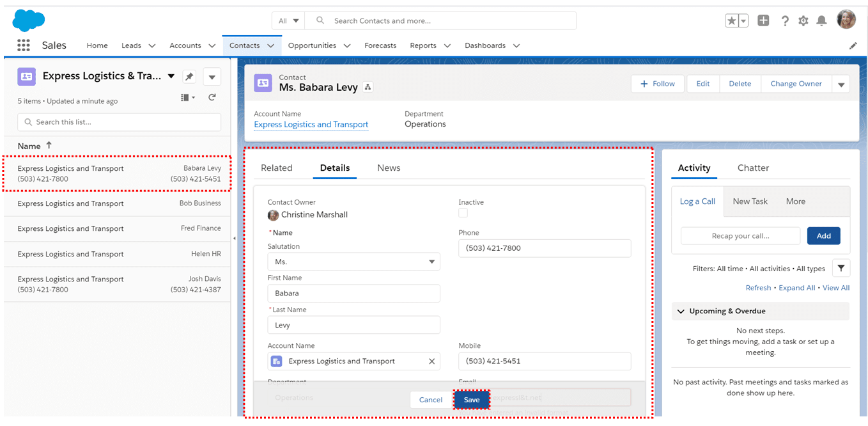Open the activity filters funnel icon
The image size is (868, 426).
pyautogui.click(x=841, y=268)
